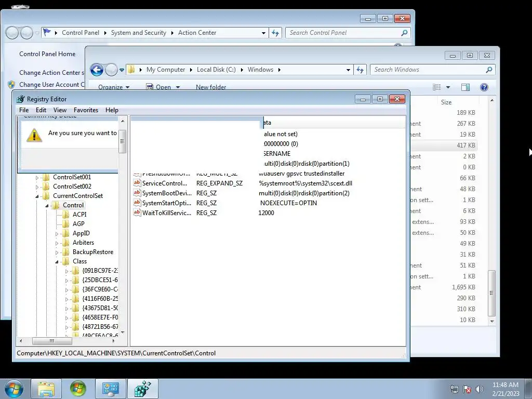
Task: Select the {25DBCE51-6 class key
Action: point(100,280)
